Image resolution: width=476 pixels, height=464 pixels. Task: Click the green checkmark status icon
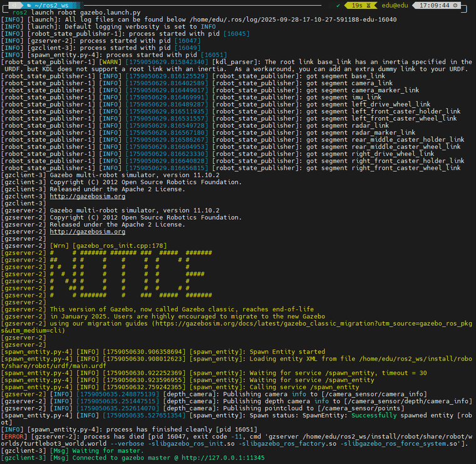point(338,4)
